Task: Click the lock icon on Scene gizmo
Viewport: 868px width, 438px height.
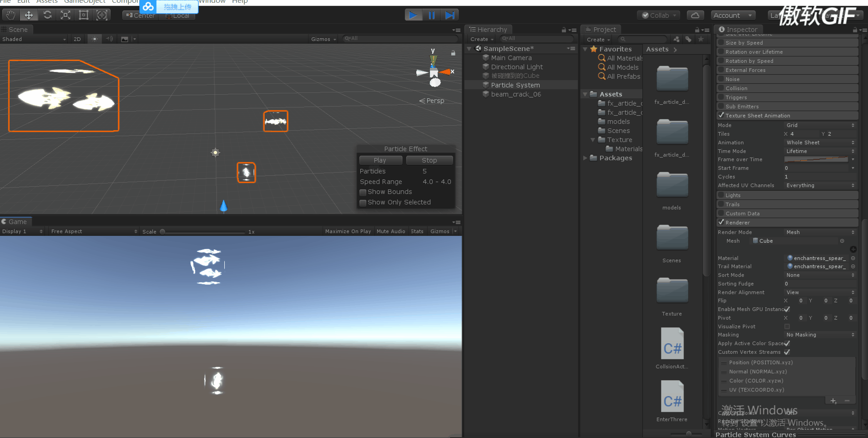Action: click(x=453, y=53)
